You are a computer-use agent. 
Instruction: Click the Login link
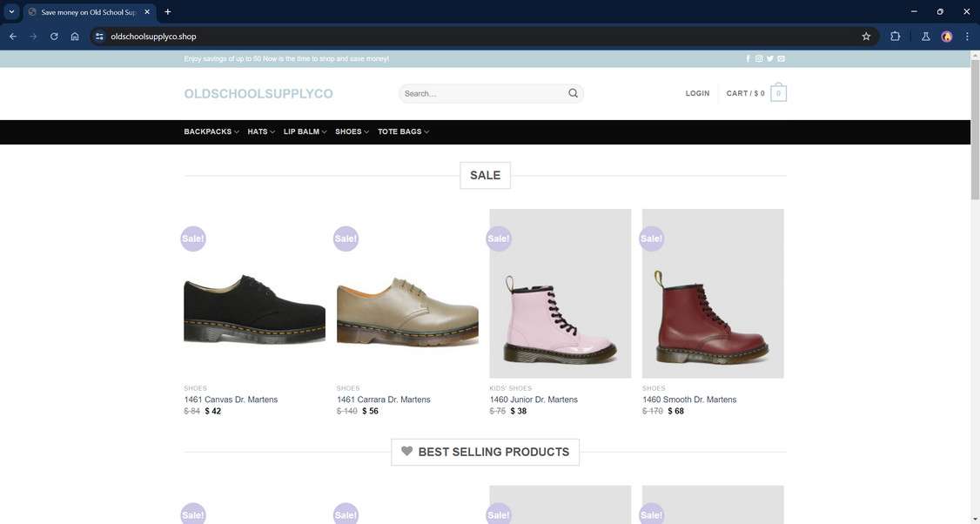697,93
